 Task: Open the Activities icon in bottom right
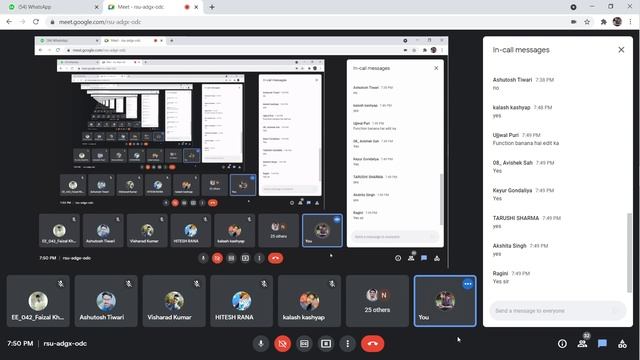point(622,344)
